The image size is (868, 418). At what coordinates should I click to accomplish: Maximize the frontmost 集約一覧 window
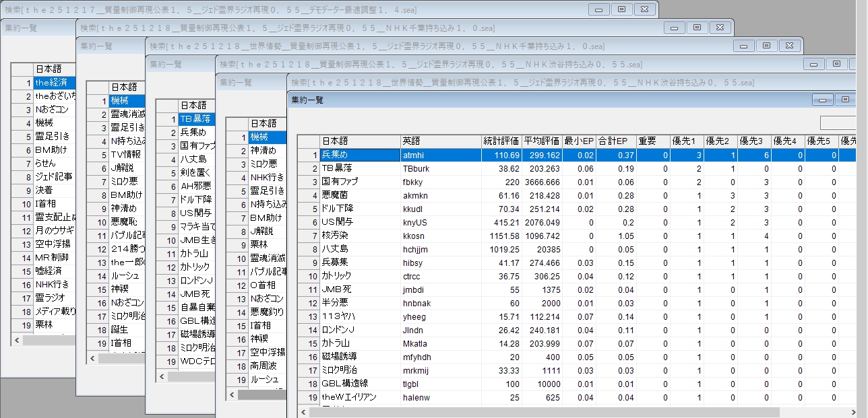pyautogui.click(x=845, y=100)
